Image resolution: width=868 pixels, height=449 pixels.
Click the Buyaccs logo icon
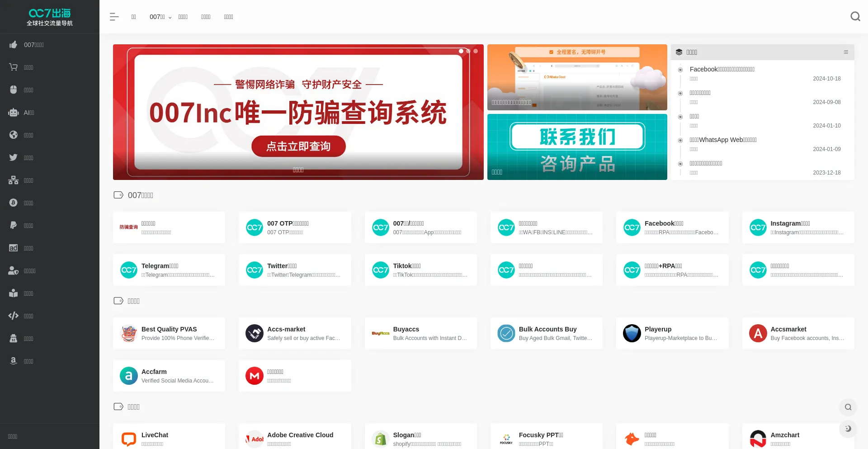point(380,333)
